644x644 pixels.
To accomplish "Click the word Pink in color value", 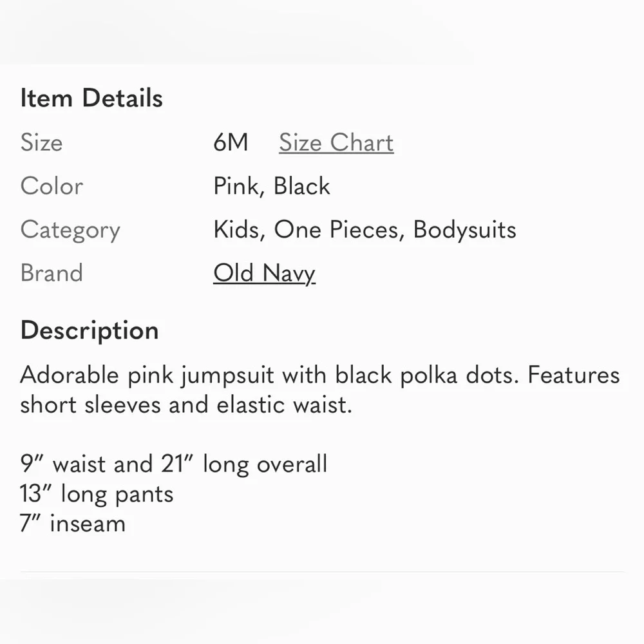I will (x=238, y=187).
